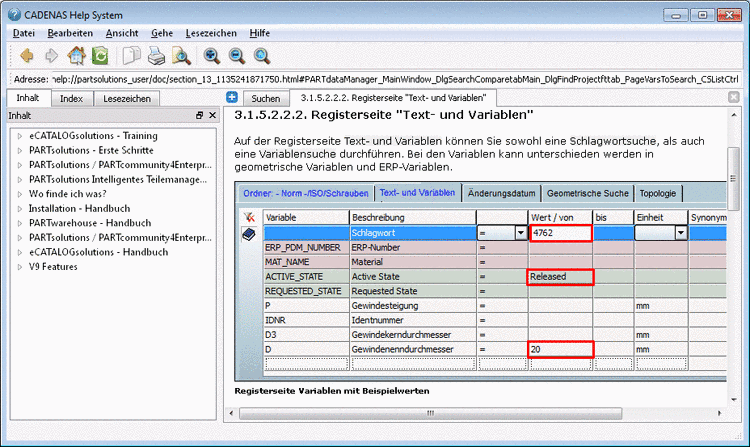This screenshot has height=447, width=750.
Task: Reset zoom with plain magnifier icon
Action: [262, 56]
